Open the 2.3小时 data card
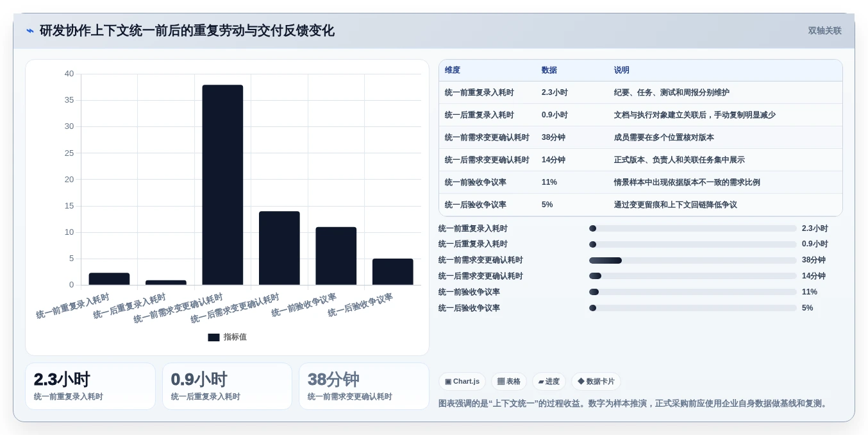 (x=90, y=386)
